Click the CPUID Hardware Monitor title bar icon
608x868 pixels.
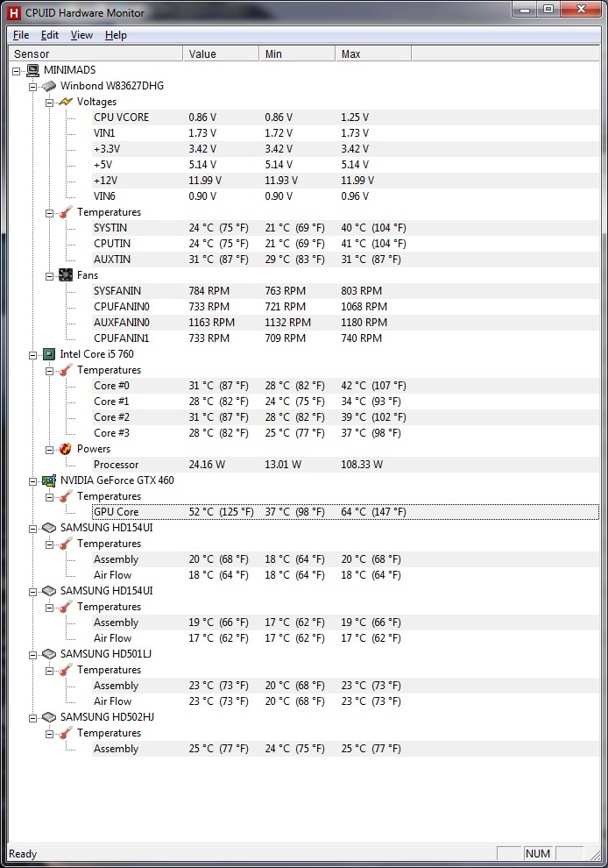[x=14, y=13]
